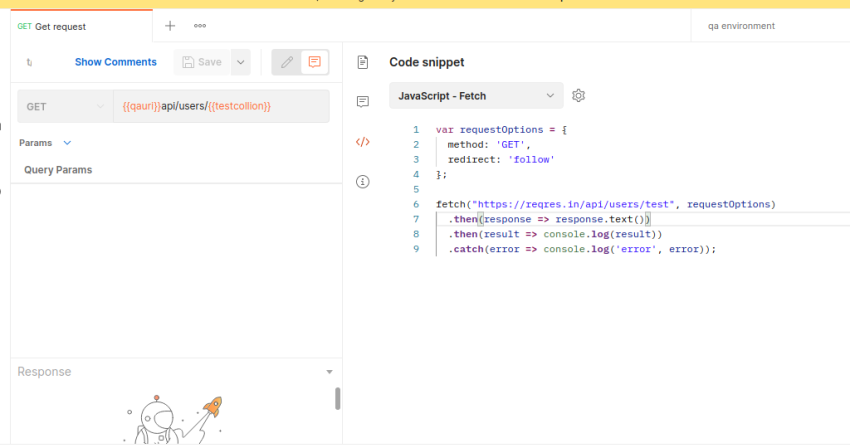Open code snippet settings gear
The width and height of the screenshot is (850, 448).
tap(578, 96)
